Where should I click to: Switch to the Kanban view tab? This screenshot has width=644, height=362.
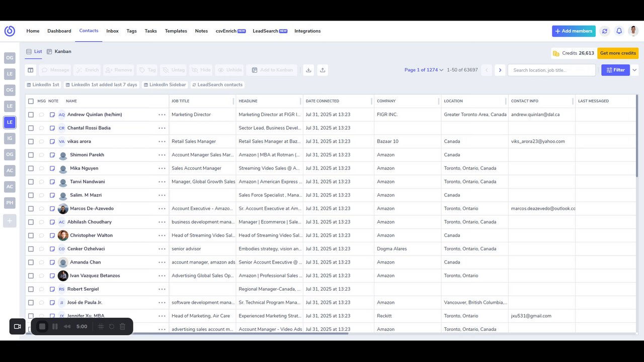(x=59, y=51)
